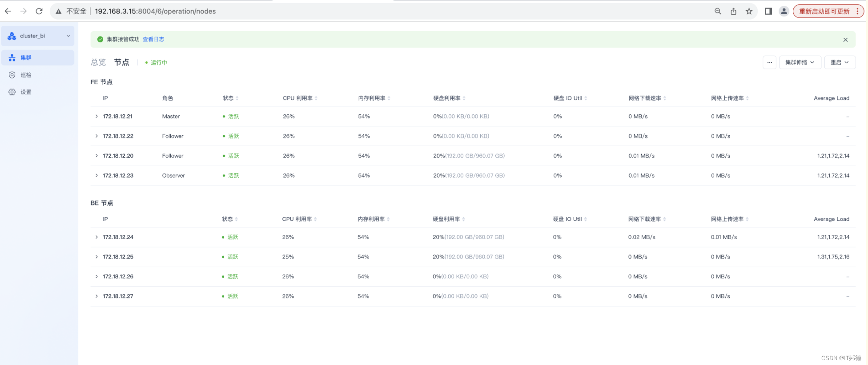Image resolution: width=868 pixels, height=365 pixels.
Task: Click the FE 节点 section heading
Action: pyautogui.click(x=101, y=82)
